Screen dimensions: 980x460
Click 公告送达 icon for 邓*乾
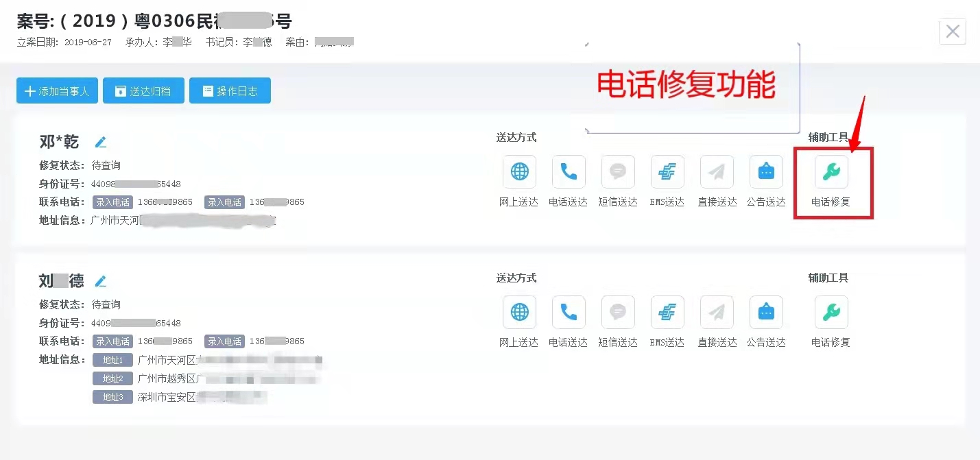coord(766,171)
